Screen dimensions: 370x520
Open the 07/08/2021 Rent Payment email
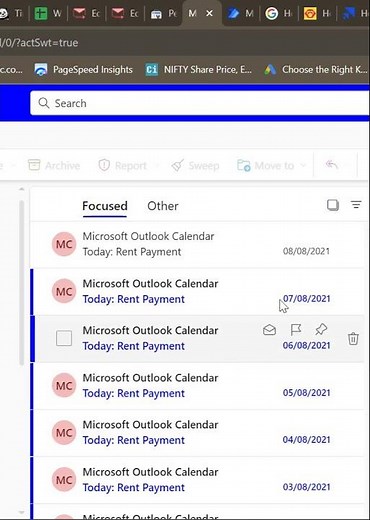pyautogui.click(x=197, y=292)
